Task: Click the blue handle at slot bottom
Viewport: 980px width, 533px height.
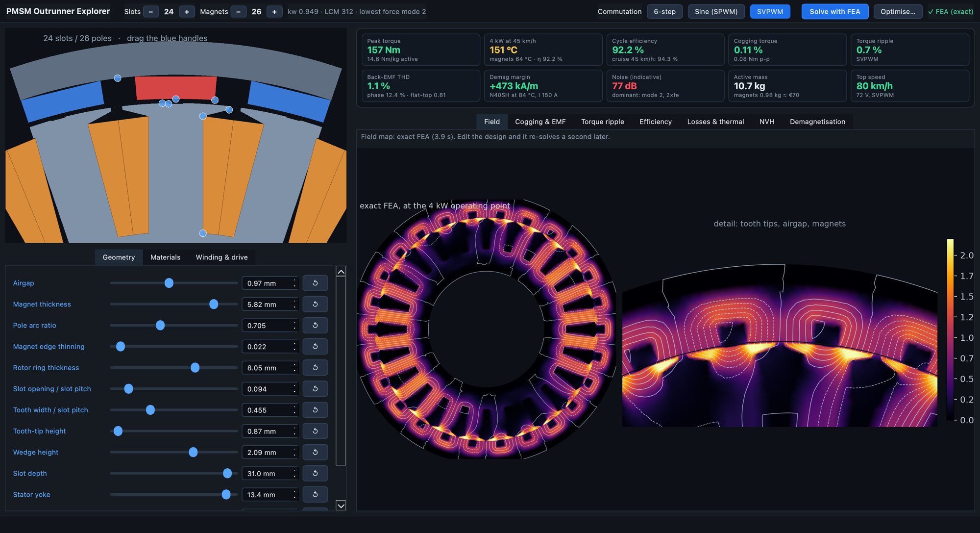Action: point(203,233)
